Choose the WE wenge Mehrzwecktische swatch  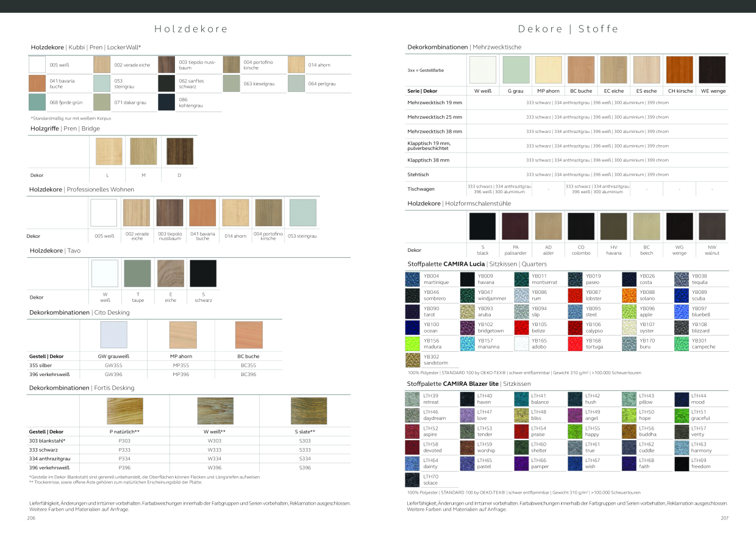coord(712,69)
